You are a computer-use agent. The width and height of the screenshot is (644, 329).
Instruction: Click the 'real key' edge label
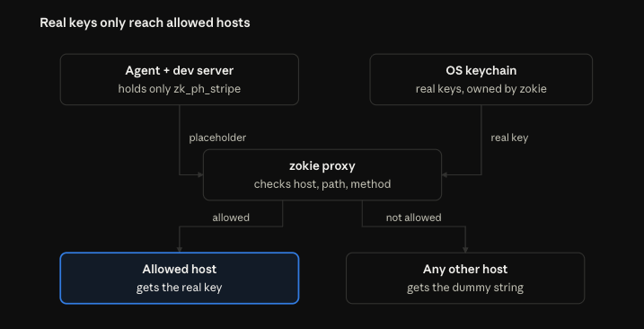(509, 138)
